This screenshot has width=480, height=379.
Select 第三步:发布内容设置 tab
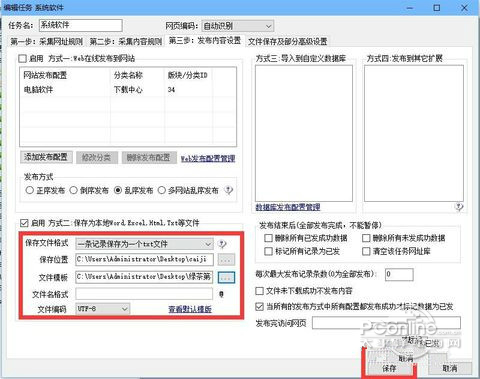click(205, 41)
